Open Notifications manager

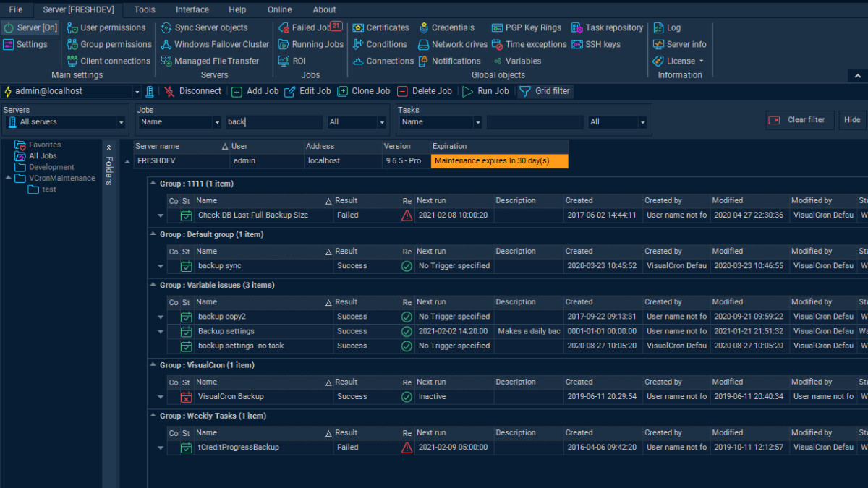(x=448, y=61)
